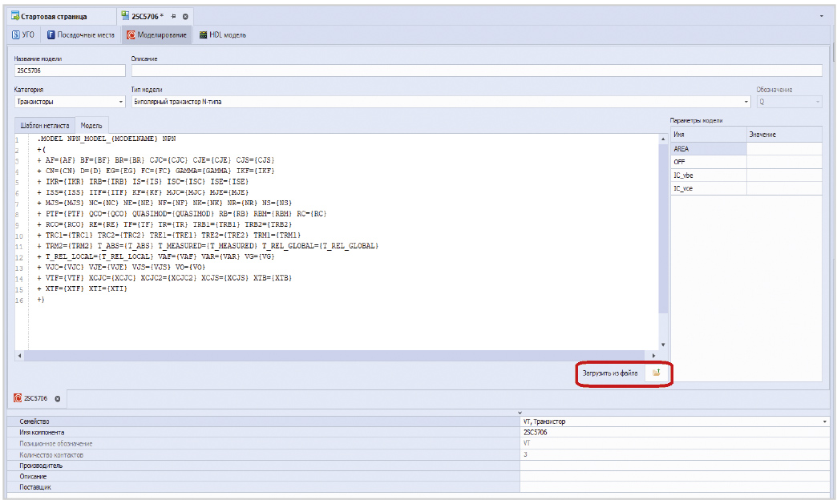
Task: Close the bottom 2SC5706 model tab
Action: tap(57, 398)
